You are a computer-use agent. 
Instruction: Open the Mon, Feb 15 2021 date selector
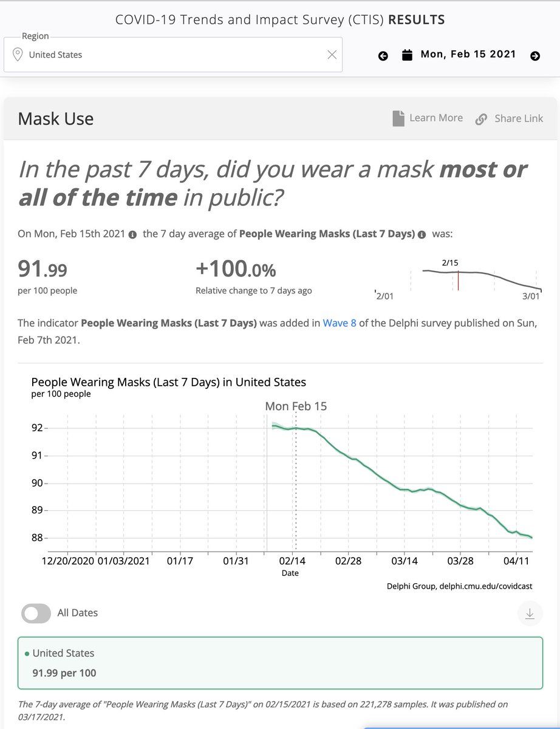(468, 55)
